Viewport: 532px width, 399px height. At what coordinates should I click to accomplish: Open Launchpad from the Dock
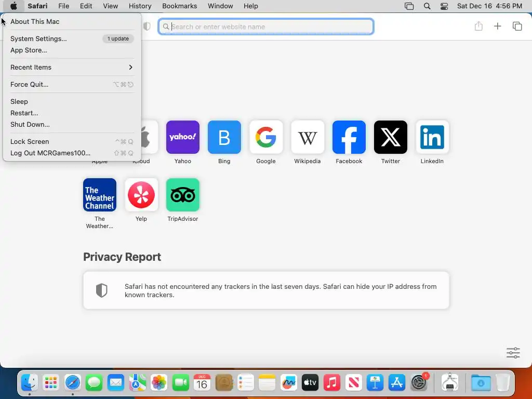tap(51, 383)
